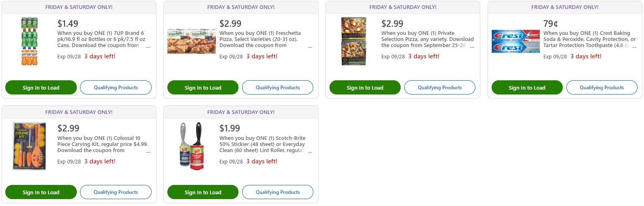Image resolution: width=644 pixels, height=206 pixels.
Task: Open the Colossal carving kit image
Action: point(29,146)
